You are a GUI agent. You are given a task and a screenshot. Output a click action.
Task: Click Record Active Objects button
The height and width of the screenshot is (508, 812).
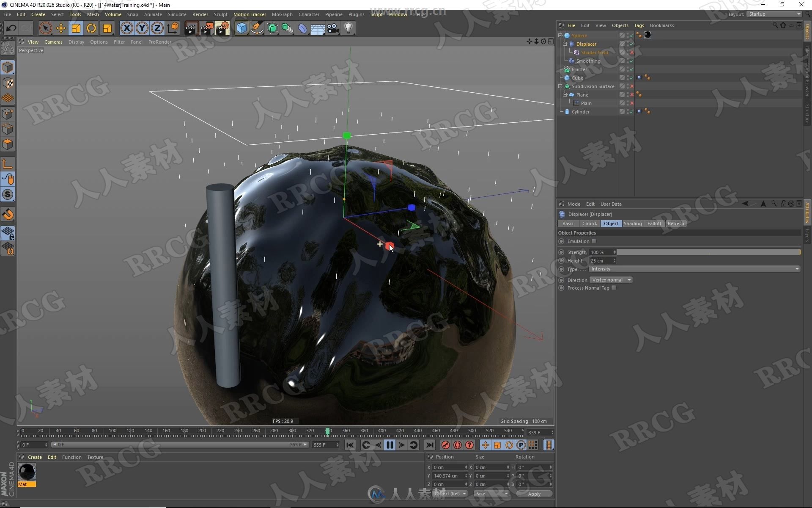[x=445, y=445]
